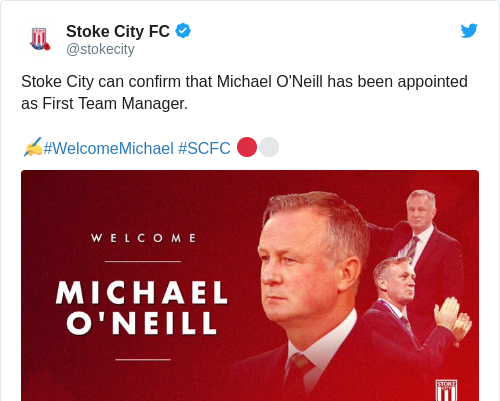Click the white line below O'NEILL

(143, 360)
